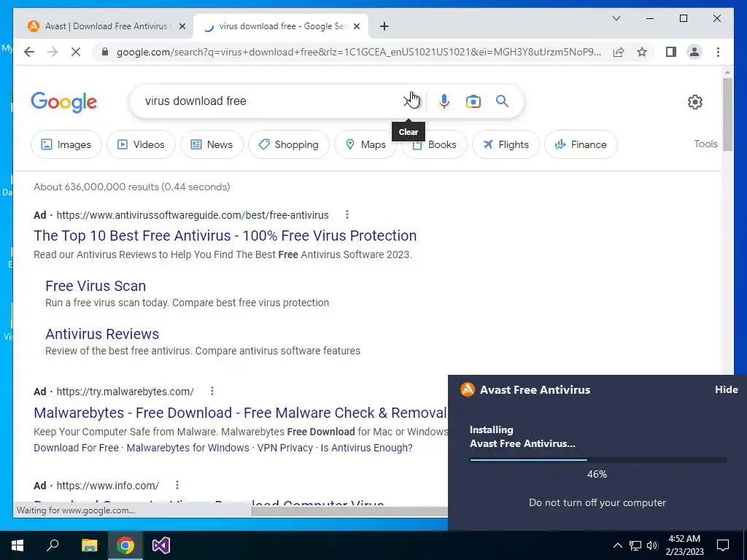Click the Avast logo in installer popup

point(468,389)
